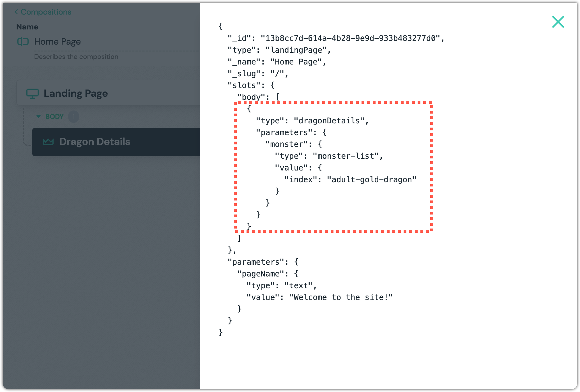Click the monitor icon on Landing Page
This screenshot has width=580, height=392.
pos(32,93)
